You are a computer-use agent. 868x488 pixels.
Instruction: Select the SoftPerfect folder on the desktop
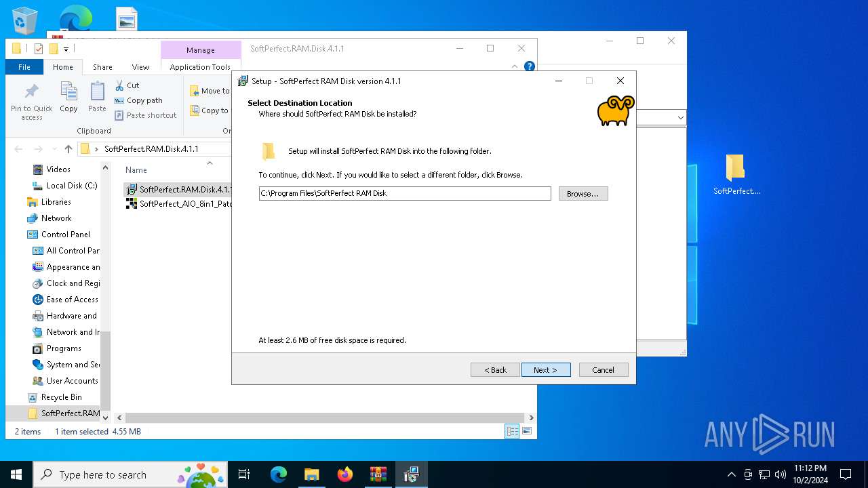736,175
